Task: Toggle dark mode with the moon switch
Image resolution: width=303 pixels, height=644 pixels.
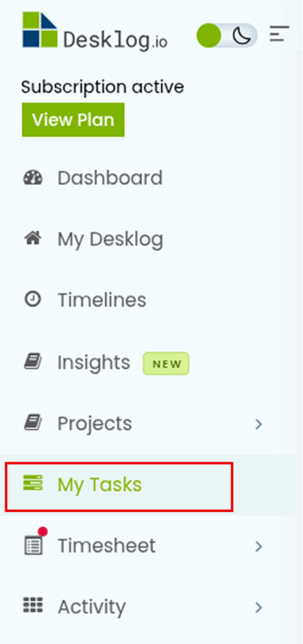Action: 227,36
